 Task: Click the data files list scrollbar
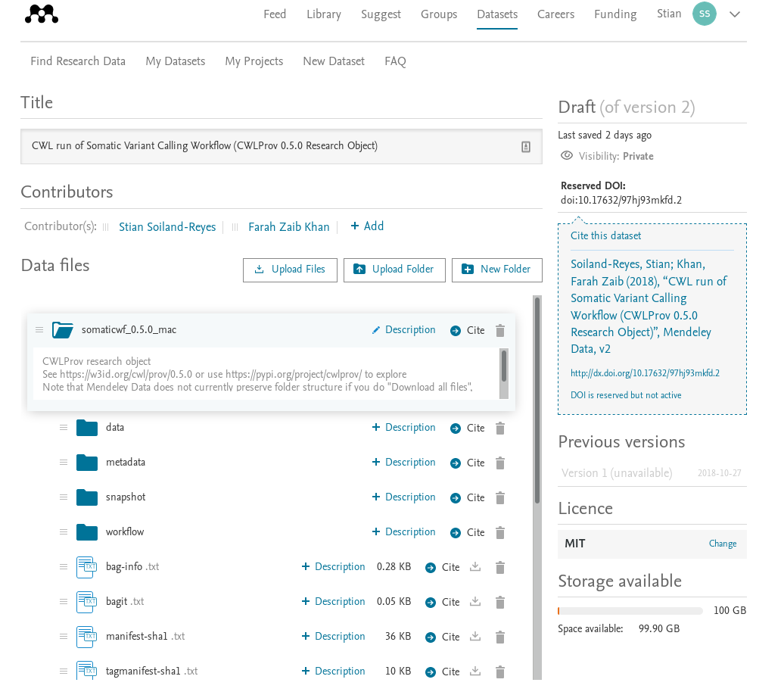(537, 400)
